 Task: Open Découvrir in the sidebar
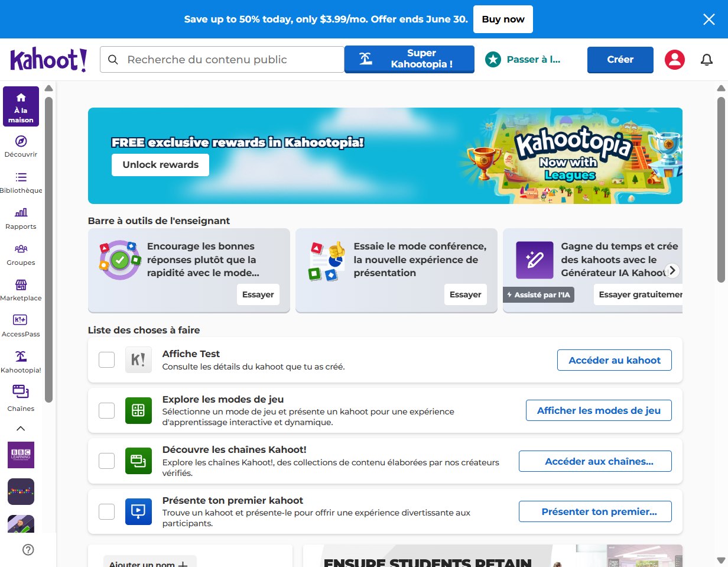[x=21, y=147]
